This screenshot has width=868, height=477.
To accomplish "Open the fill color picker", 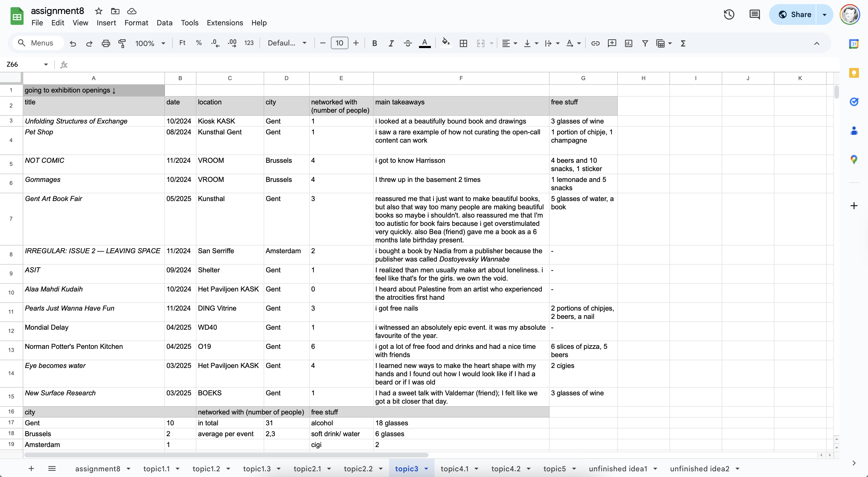I will pos(446,43).
